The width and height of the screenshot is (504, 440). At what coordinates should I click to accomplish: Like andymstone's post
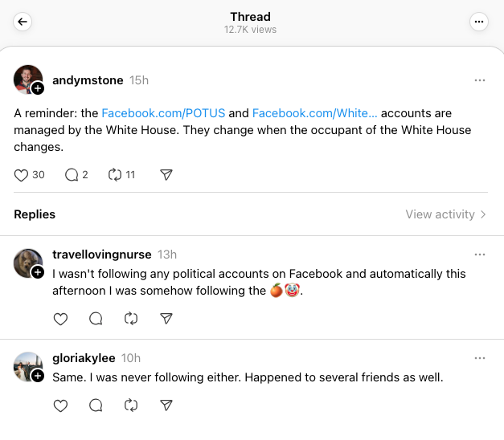tap(22, 174)
